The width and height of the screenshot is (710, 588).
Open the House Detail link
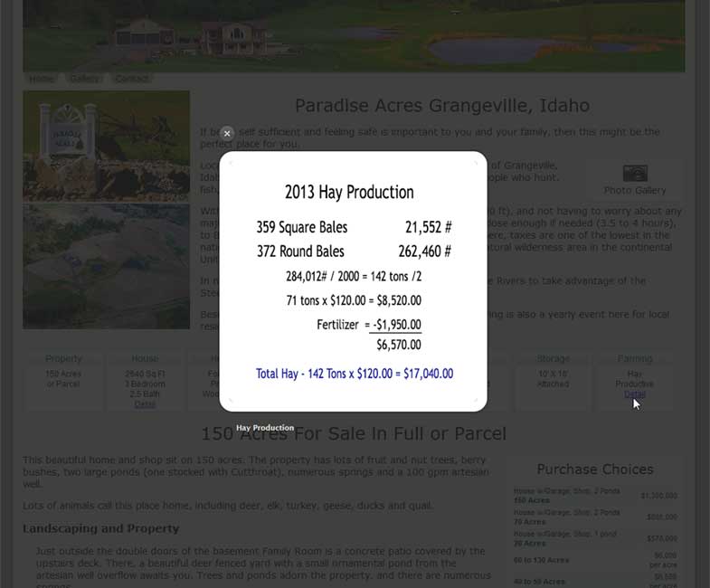(x=145, y=404)
